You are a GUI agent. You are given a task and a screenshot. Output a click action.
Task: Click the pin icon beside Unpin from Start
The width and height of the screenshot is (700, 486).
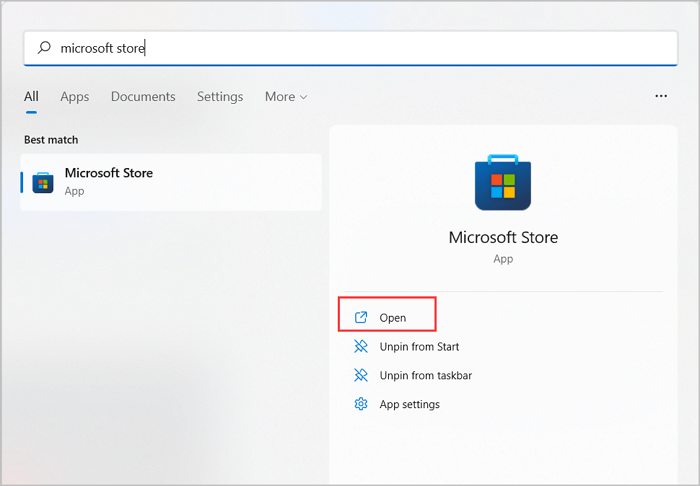click(361, 347)
